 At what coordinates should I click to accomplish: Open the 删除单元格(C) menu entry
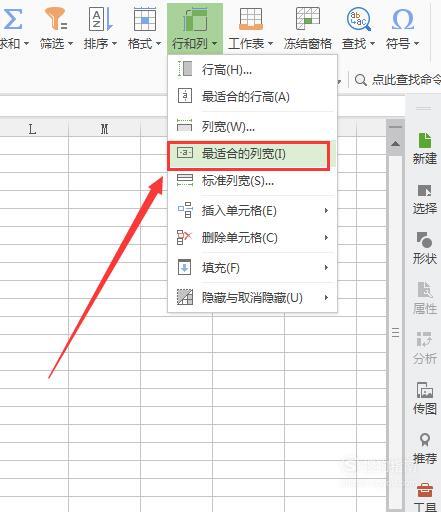tap(252, 238)
